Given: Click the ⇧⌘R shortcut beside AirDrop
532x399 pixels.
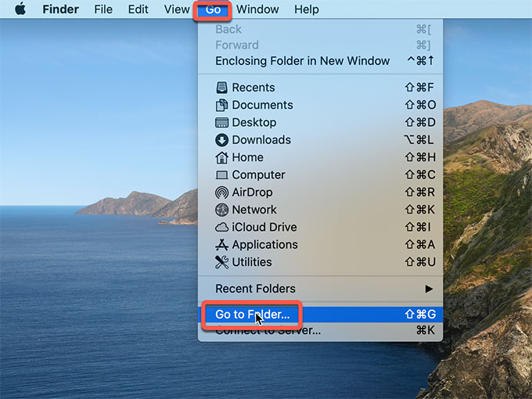Looking at the screenshot, I should [420, 192].
